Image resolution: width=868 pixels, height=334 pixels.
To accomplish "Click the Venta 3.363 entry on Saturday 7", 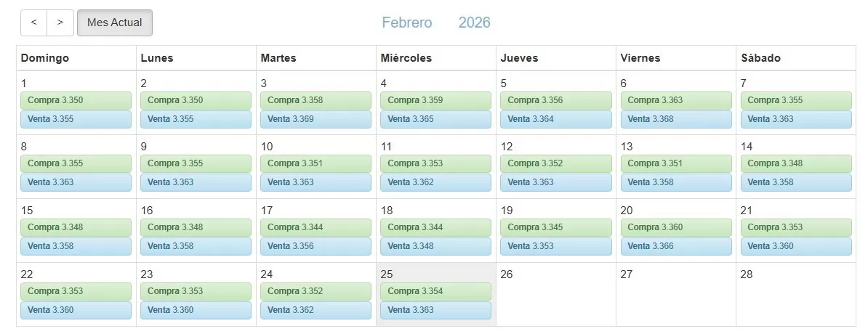I will pos(795,119).
